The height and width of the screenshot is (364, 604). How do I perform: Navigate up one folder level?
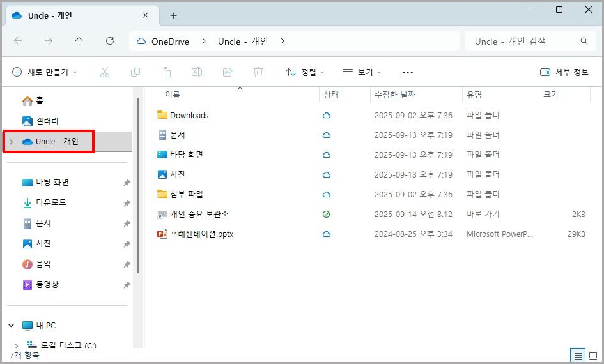79,41
